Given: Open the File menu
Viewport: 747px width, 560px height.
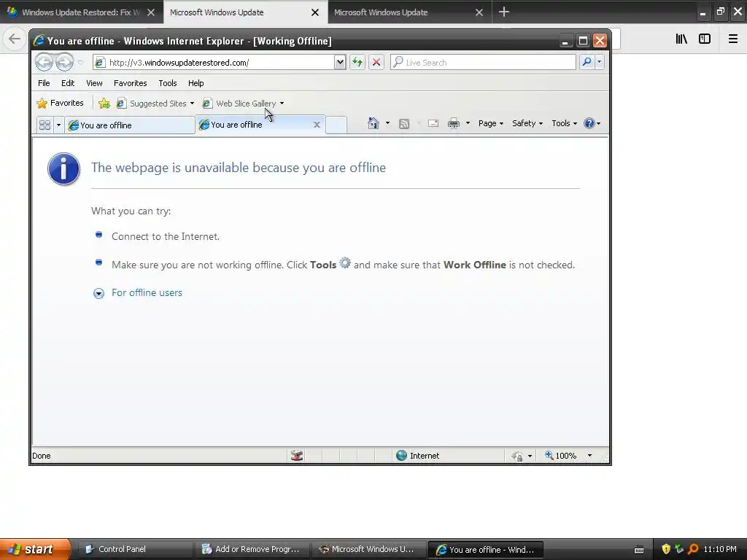Looking at the screenshot, I should tap(44, 83).
